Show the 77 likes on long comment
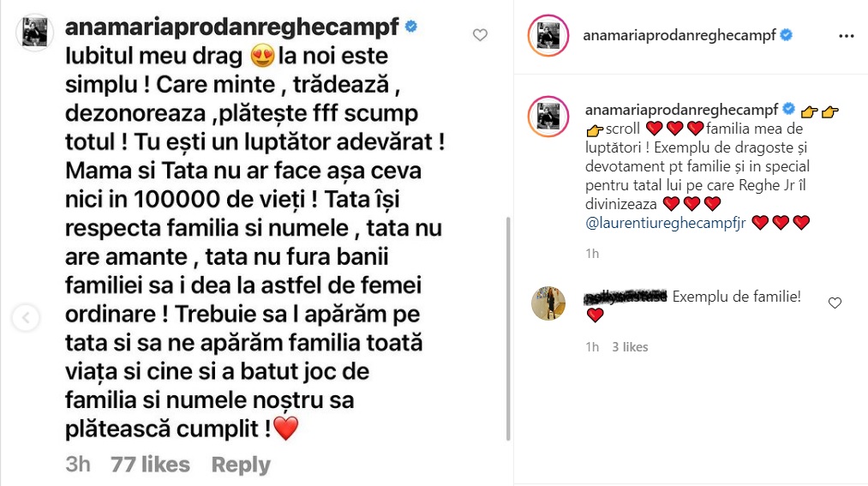Viewport: 868px width, 486px height. (x=150, y=465)
